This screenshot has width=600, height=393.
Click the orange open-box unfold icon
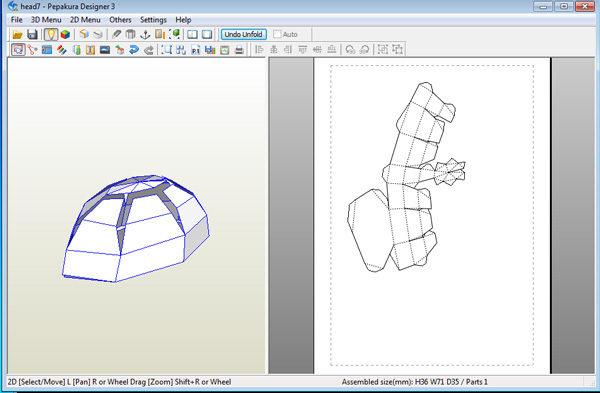[84, 34]
